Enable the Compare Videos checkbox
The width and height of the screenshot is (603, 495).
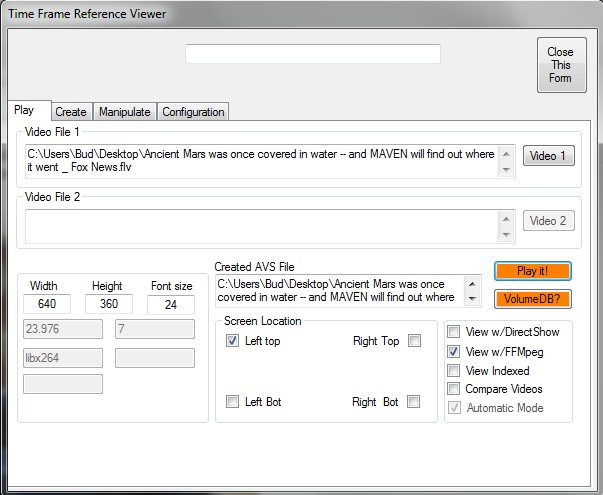pos(454,389)
